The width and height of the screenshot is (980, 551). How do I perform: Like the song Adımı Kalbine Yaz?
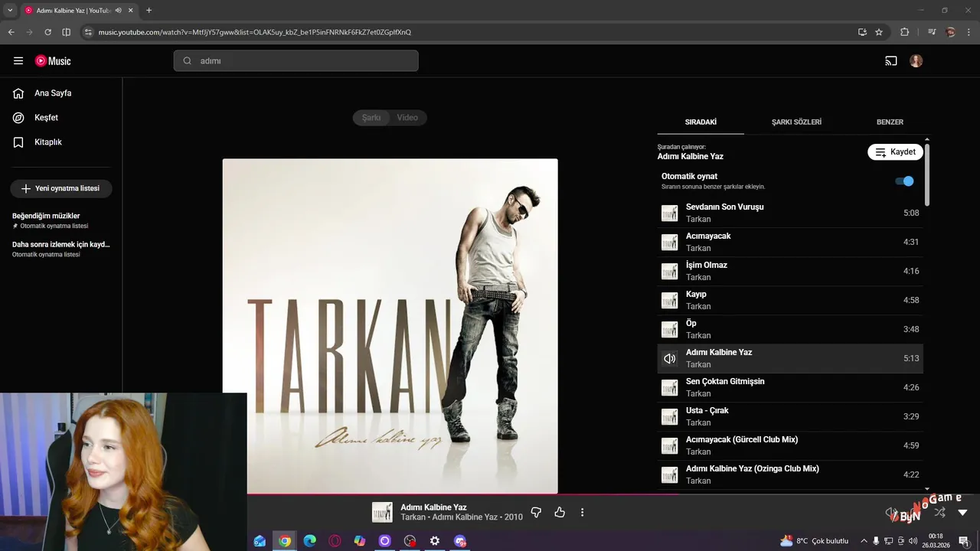click(x=560, y=513)
